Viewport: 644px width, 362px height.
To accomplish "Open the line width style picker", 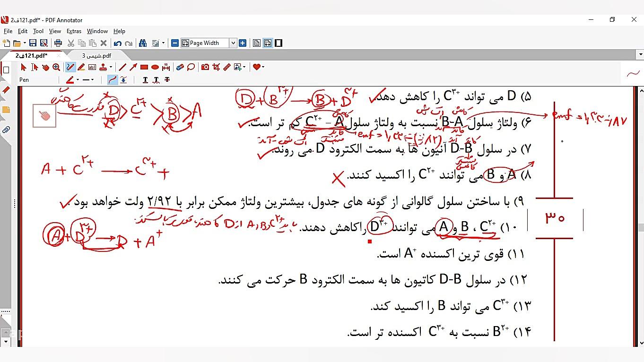I will pos(92,79).
